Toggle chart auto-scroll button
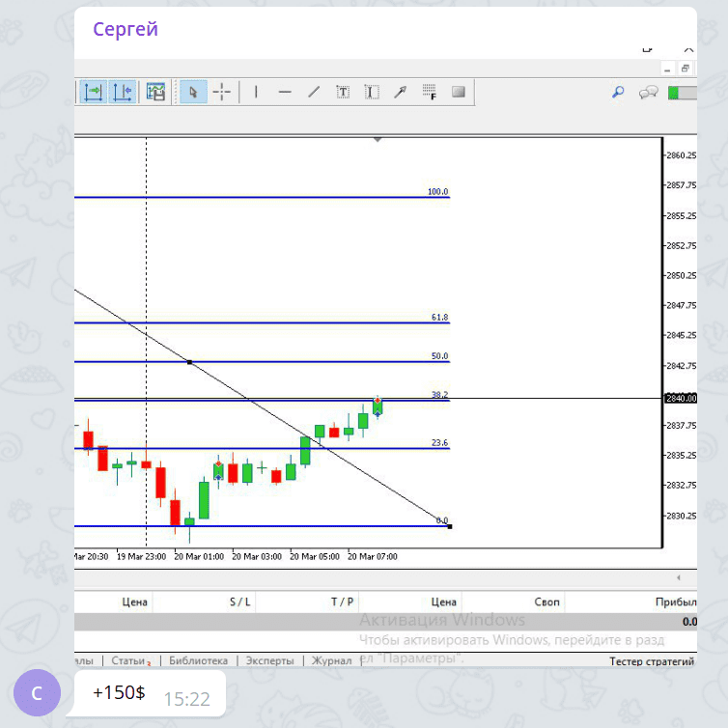The width and height of the screenshot is (728, 728). (93, 92)
